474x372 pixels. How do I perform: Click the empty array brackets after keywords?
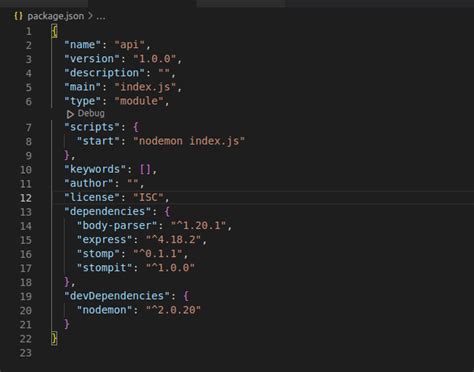[x=145, y=169]
